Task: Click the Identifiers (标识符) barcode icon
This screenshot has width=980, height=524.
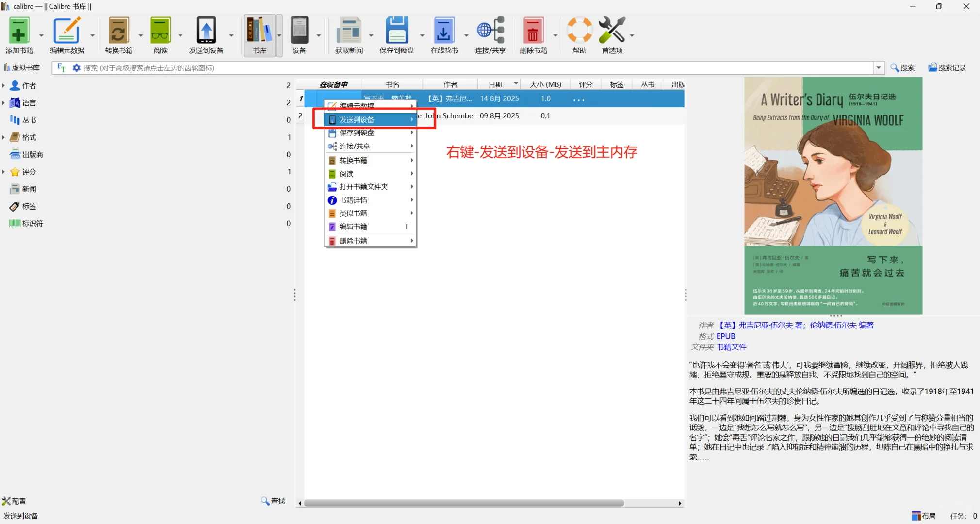Action: click(x=15, y=223)
